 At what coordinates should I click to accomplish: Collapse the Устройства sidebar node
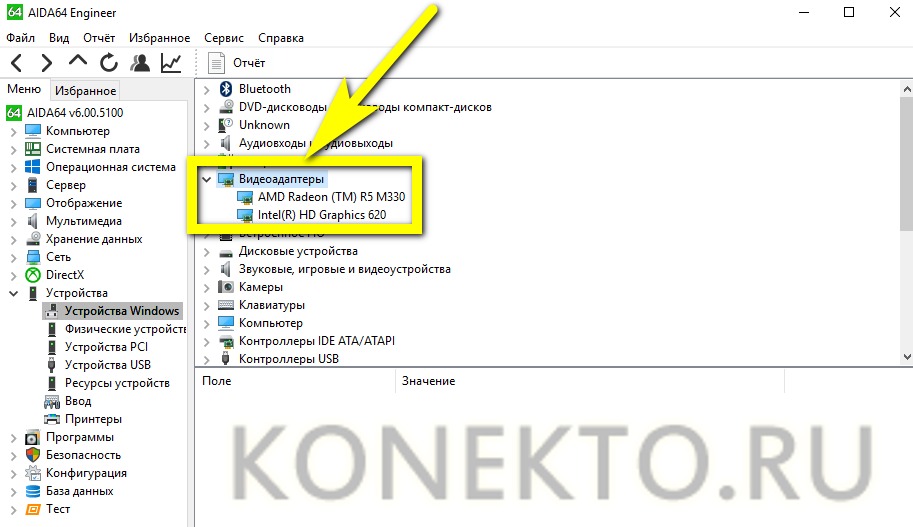click(13, 293)
